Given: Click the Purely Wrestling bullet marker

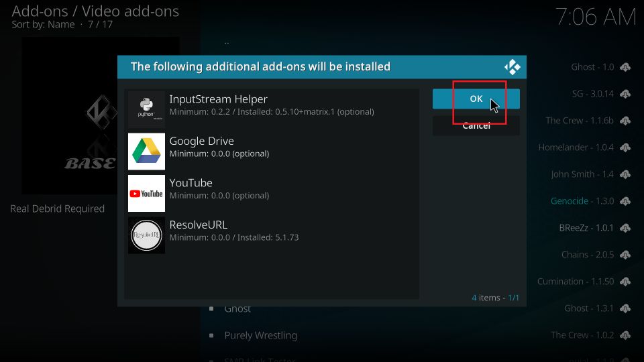Looking at the screenshot, I should pos(211,335).
